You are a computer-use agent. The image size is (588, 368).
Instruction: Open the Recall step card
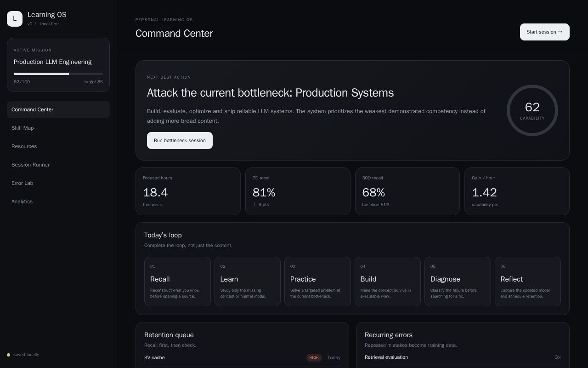[x=177, y=282]
